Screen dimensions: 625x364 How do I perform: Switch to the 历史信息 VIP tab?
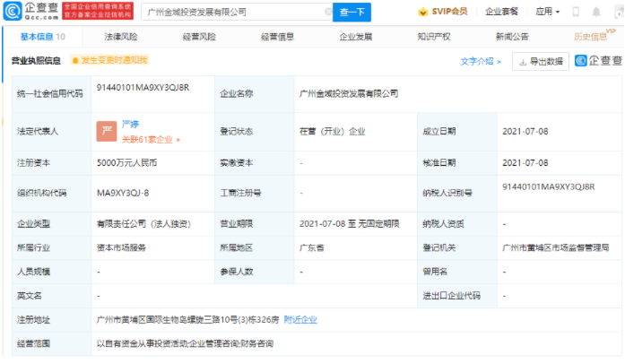594,36
